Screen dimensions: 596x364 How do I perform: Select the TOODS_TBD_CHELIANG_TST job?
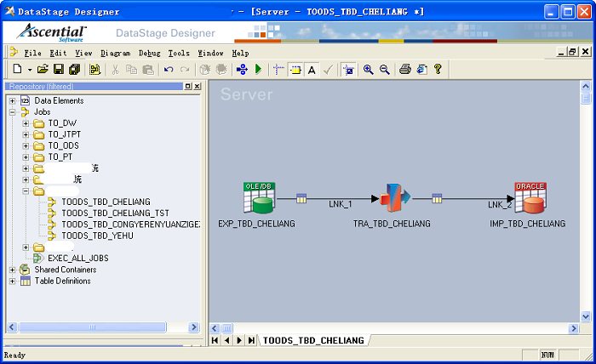[x=115, y=213]
